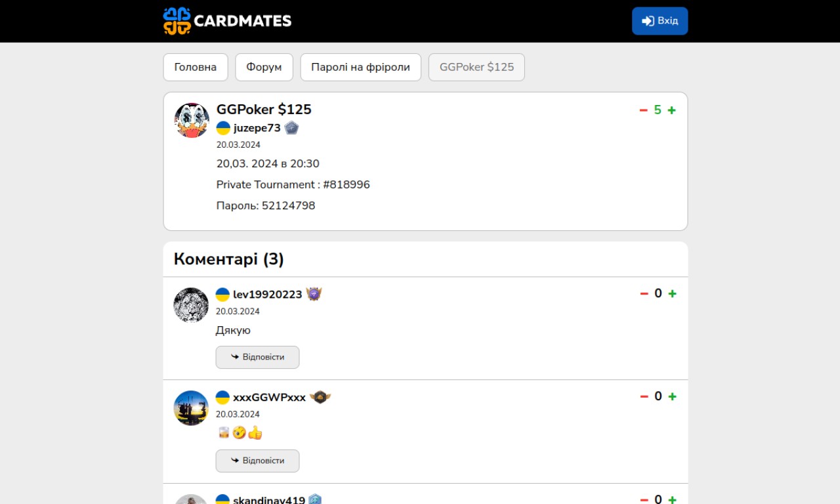Open Паролі на фріроли section
Image resolution: width=840 pixels, height=504 pixels.
click(361, 67)
